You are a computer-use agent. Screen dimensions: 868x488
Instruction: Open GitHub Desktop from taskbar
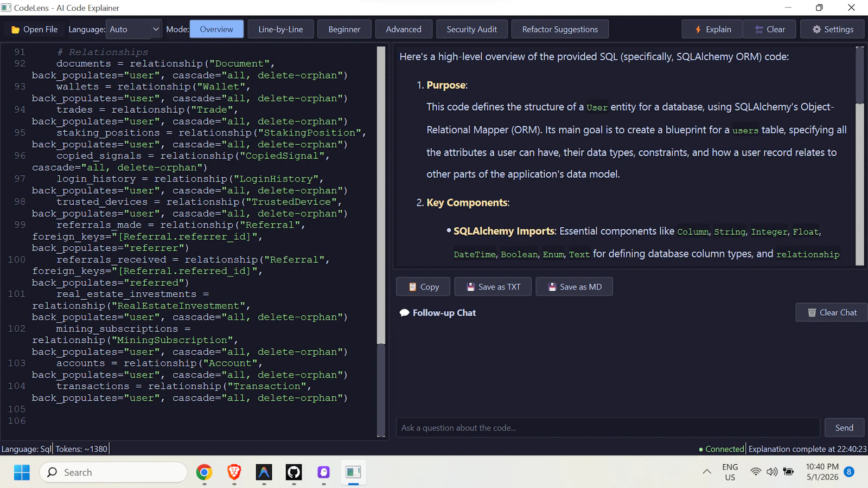tap(294, 472)
